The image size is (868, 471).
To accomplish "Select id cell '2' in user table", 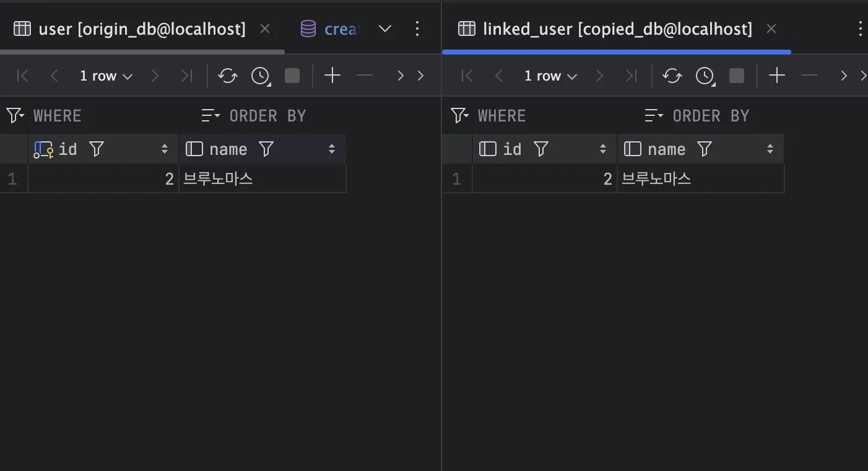I will (103, 179).
